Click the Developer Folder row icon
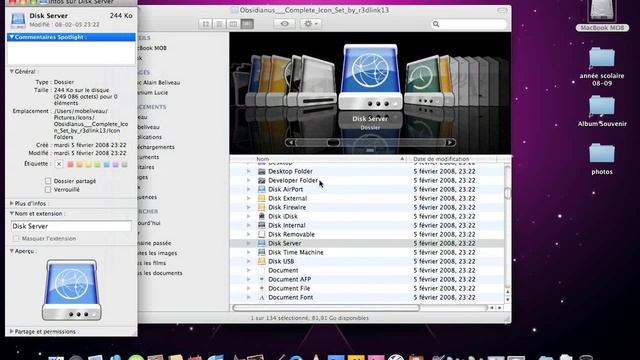This screenshot has width=640, height=360. [x=262, y=180]
